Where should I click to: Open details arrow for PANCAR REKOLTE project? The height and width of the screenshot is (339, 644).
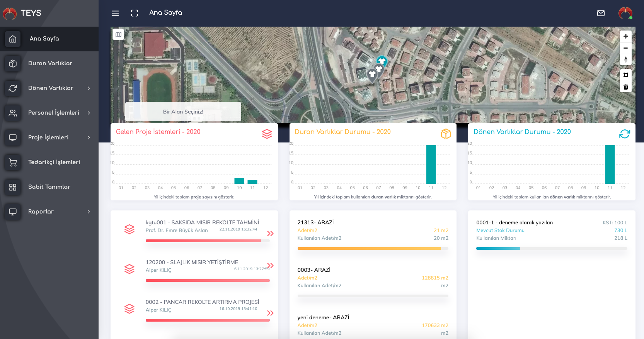click(270, 313)
